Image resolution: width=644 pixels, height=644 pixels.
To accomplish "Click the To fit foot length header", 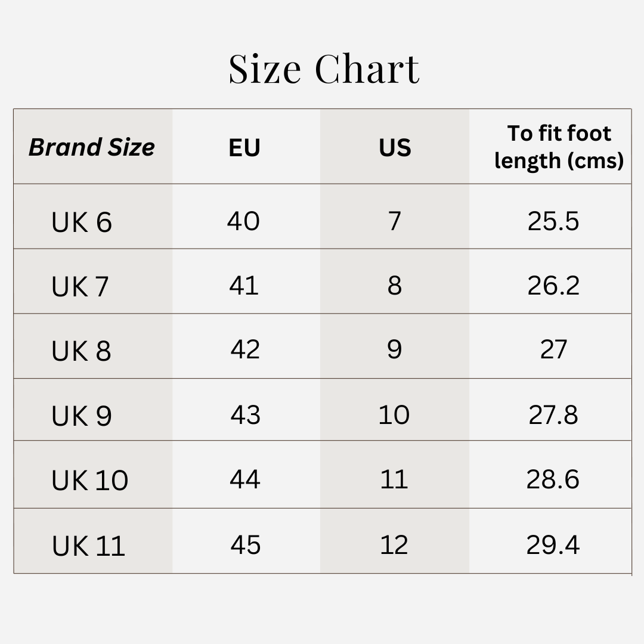I will click(x=559, y=147).
